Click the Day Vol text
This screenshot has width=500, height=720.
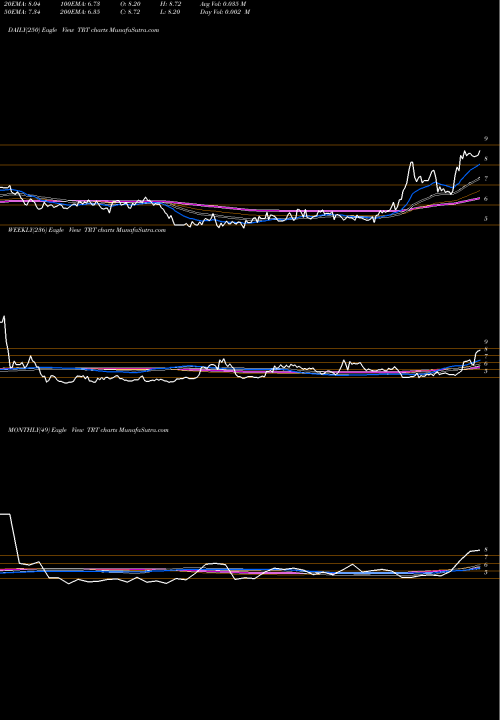225,12
